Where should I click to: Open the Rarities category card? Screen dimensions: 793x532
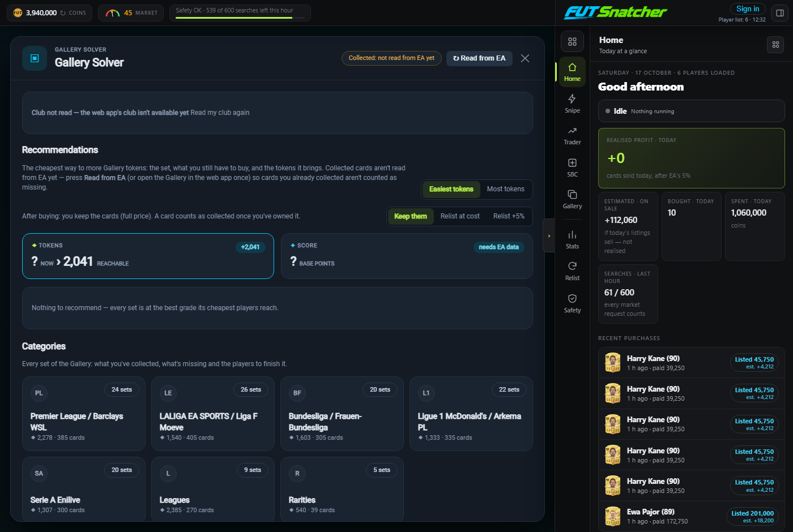click(342, 489)
